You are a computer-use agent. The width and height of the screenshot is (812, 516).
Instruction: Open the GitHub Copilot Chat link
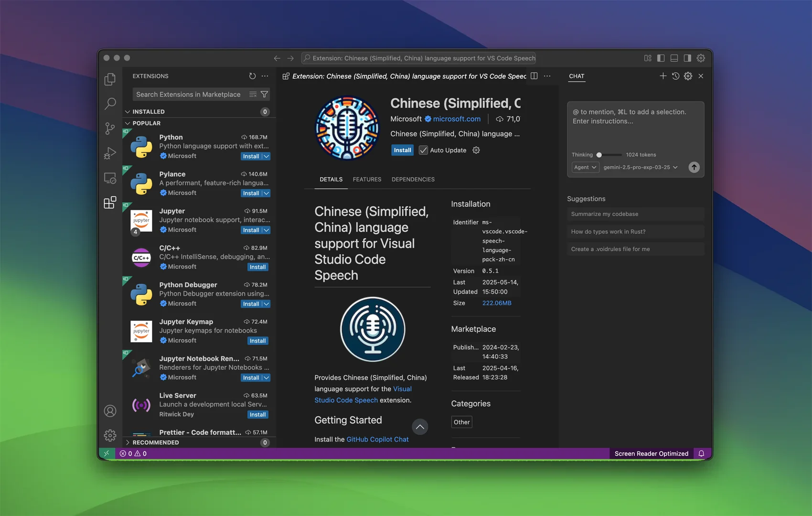pos(377,439)
